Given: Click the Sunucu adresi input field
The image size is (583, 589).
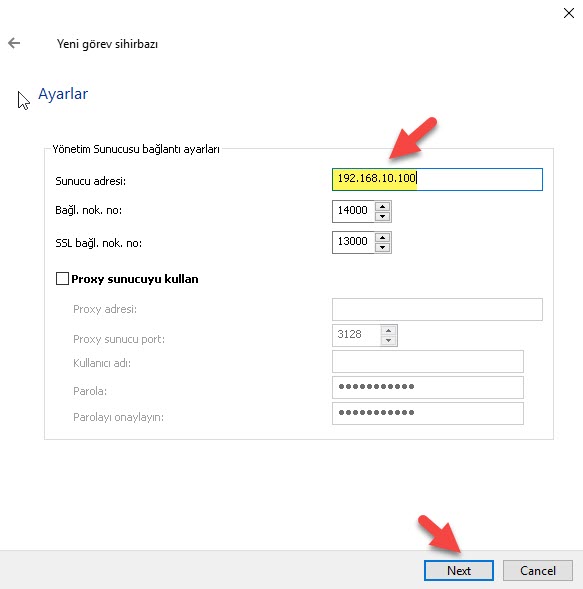Looking at the screenshot, I should [x=437, y=179].
